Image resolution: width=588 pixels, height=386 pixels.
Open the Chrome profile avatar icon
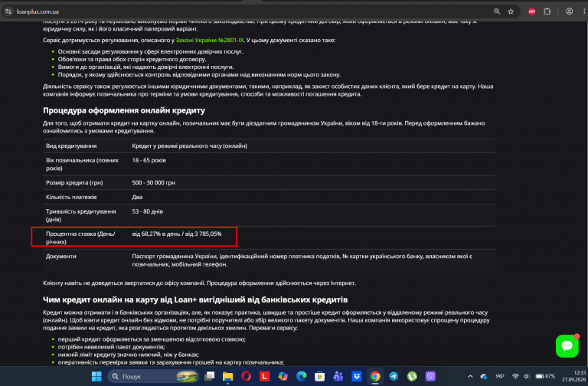570,11
